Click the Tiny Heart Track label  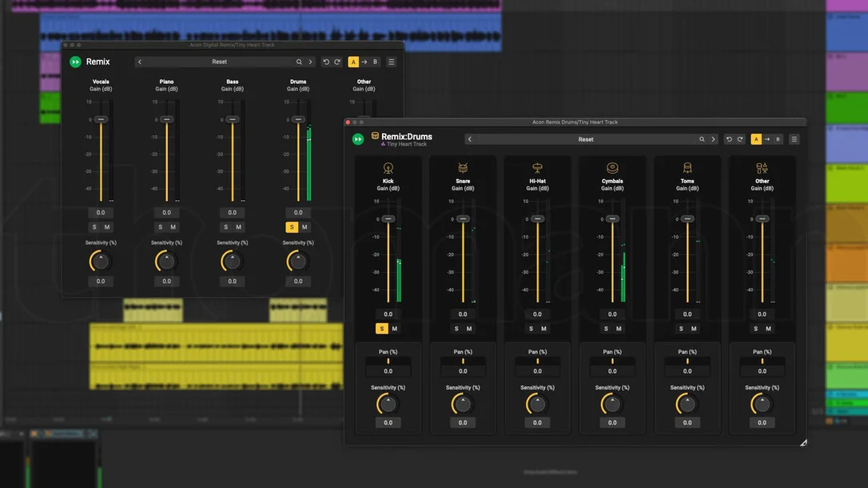coord(406,144)
